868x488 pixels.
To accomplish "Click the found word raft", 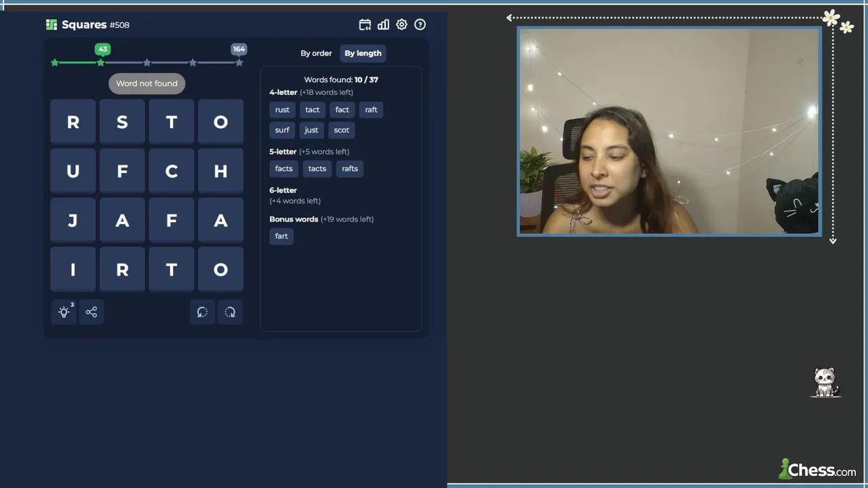I will tap(371, 110).
